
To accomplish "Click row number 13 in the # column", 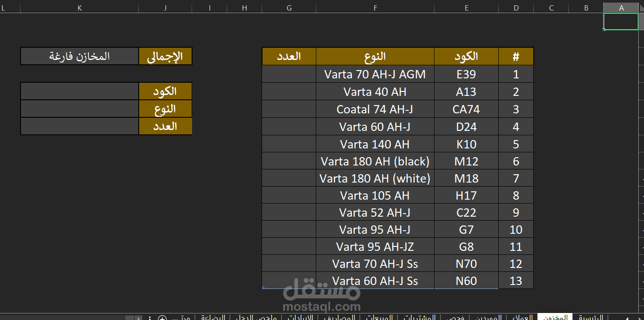I will click(x=516, y=281).
